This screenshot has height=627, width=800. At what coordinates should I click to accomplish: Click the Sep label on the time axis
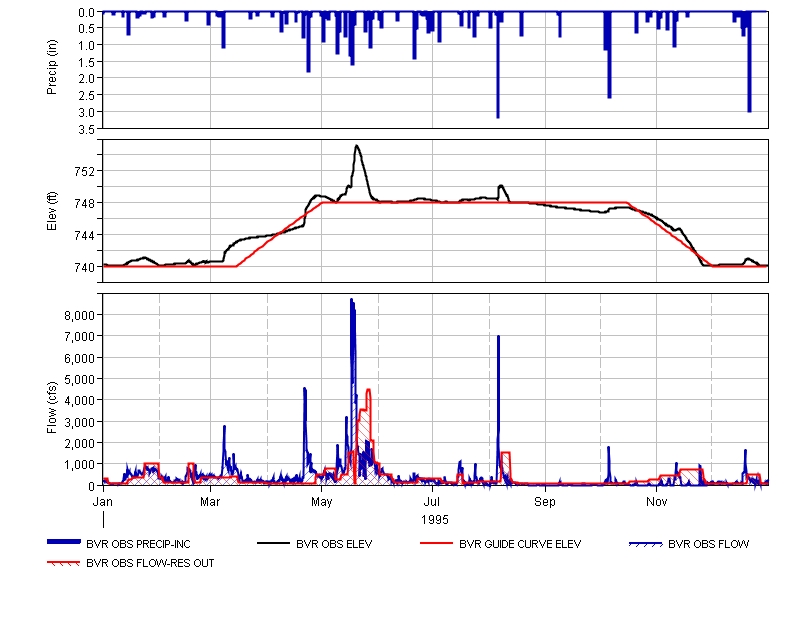point(545,500)
